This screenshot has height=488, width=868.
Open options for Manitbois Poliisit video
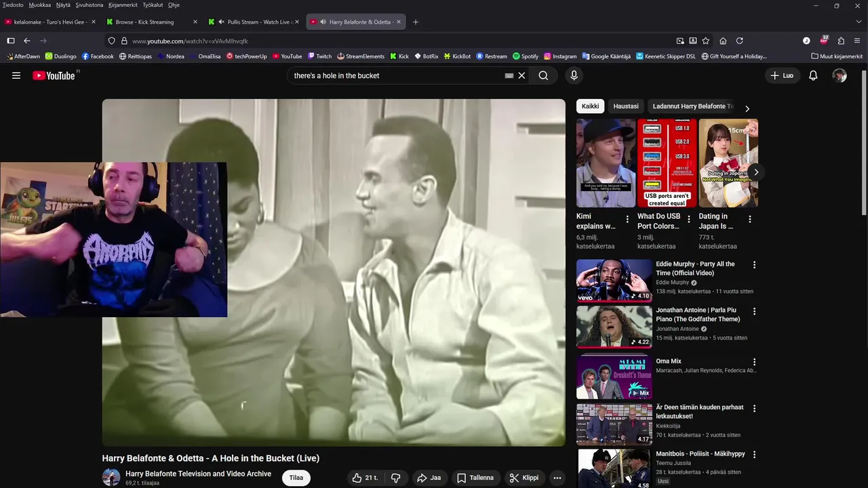754,455
